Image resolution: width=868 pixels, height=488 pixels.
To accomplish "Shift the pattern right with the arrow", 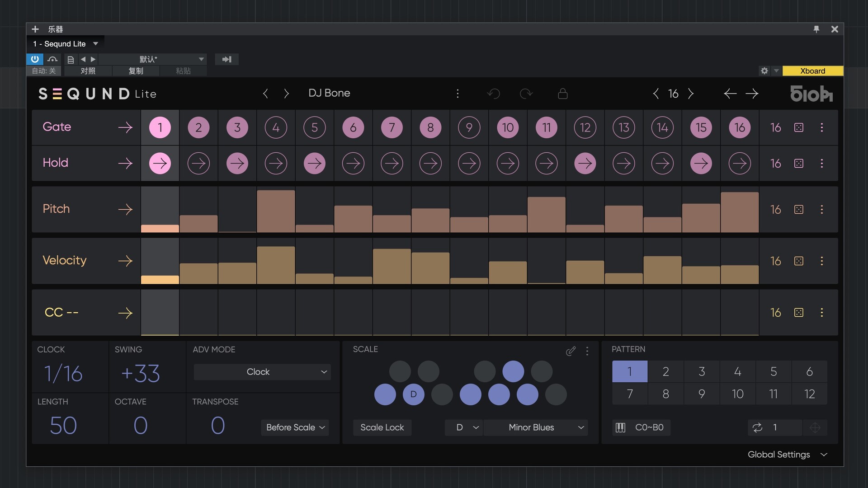I will coord(752,94).
